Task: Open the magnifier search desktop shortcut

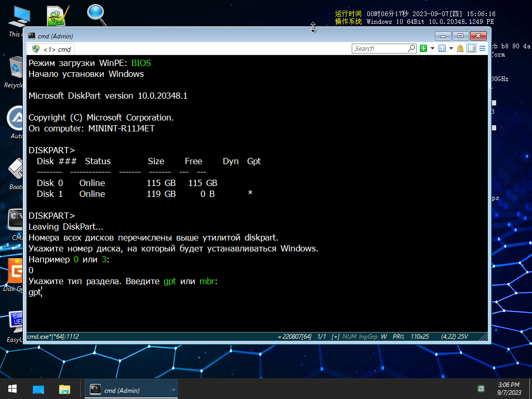Action: (x=96, y=15)
